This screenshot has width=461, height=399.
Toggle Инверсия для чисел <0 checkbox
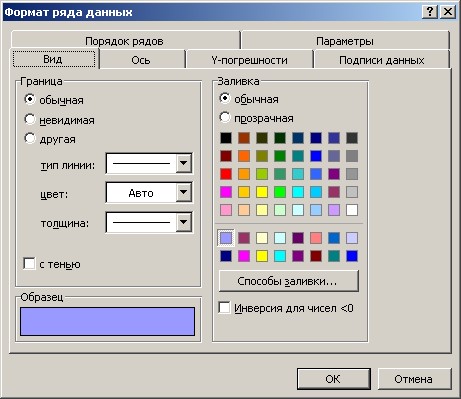pos(224,308)
